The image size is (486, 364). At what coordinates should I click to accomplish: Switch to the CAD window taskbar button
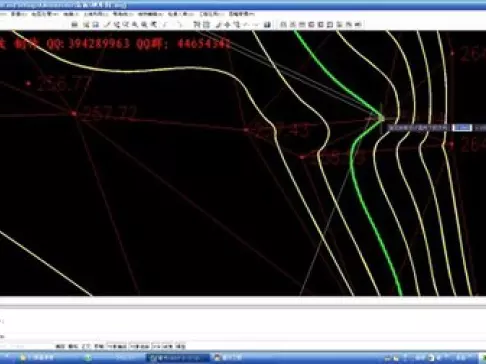point(178,358)
